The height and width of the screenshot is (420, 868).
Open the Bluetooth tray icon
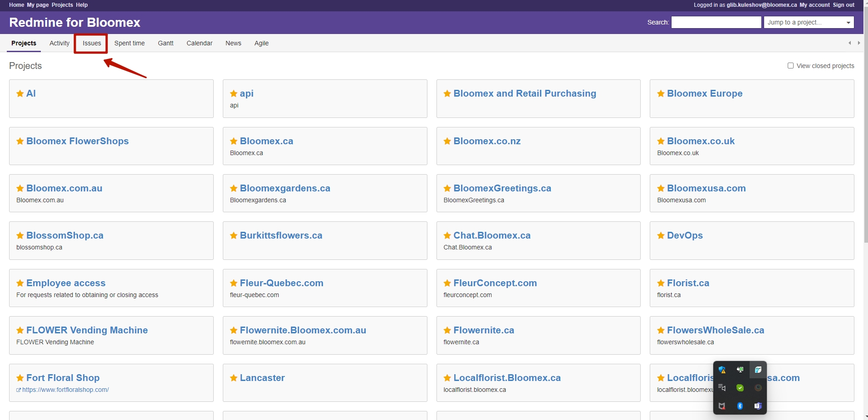click(740, 406)
